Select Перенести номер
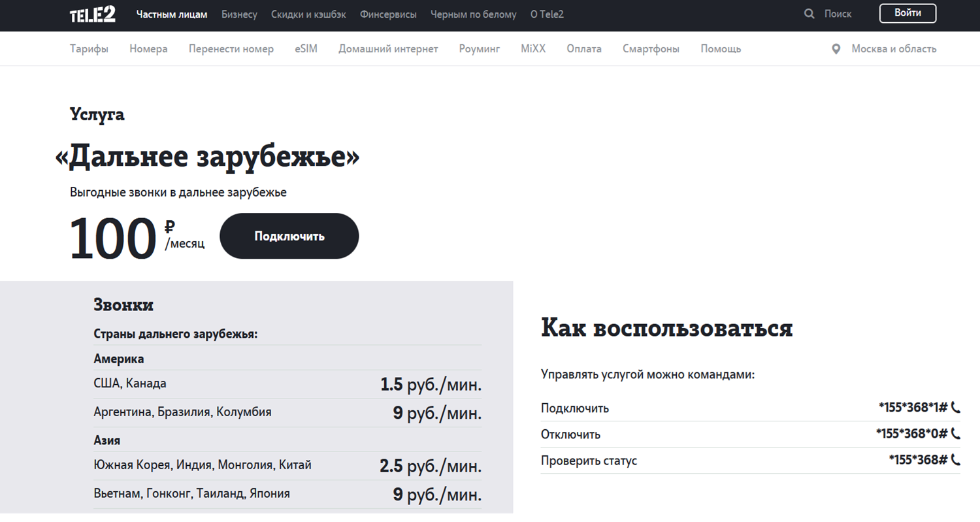The height and width of the screenshot is (522, 980). [231, 49]
